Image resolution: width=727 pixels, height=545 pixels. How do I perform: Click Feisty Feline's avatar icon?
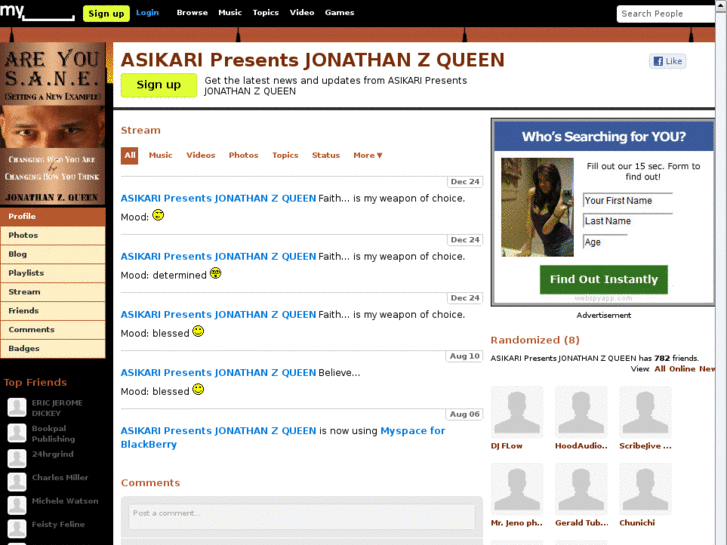(x=17, y=528)
